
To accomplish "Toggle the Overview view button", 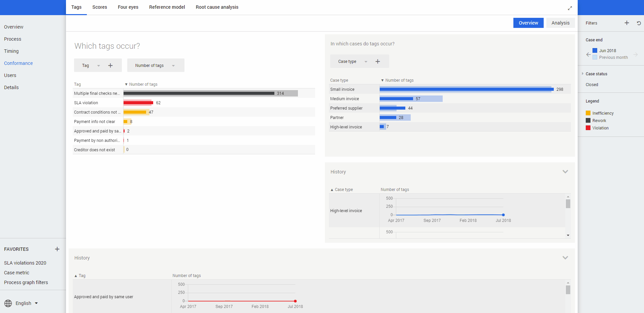I will coord(528,23).
